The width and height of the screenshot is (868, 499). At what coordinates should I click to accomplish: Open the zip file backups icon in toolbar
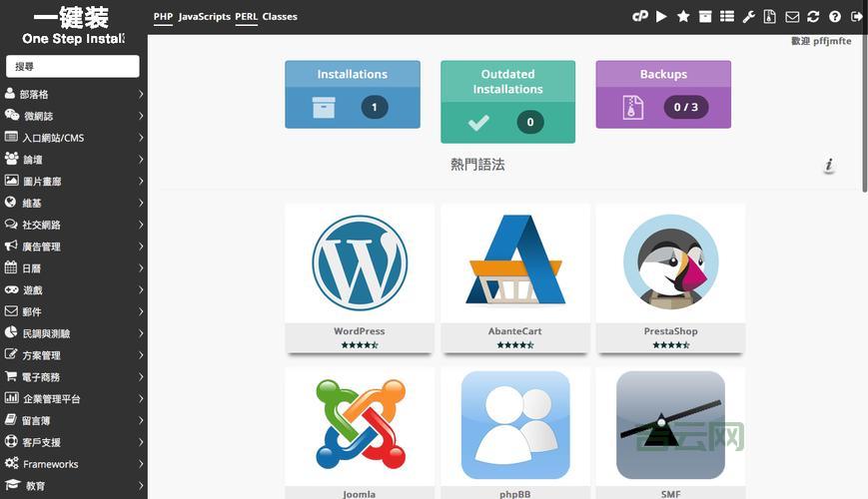click(x=769, y=17)
